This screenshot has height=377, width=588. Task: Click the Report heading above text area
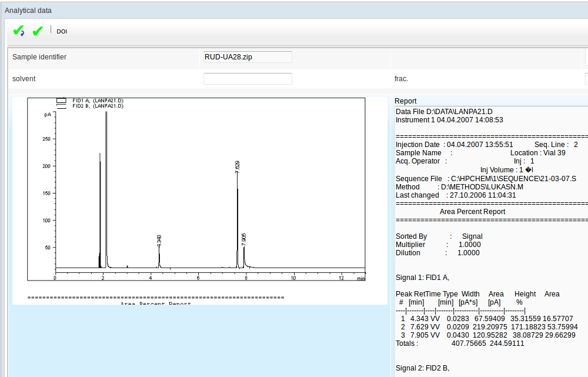(x=405, y=101)
